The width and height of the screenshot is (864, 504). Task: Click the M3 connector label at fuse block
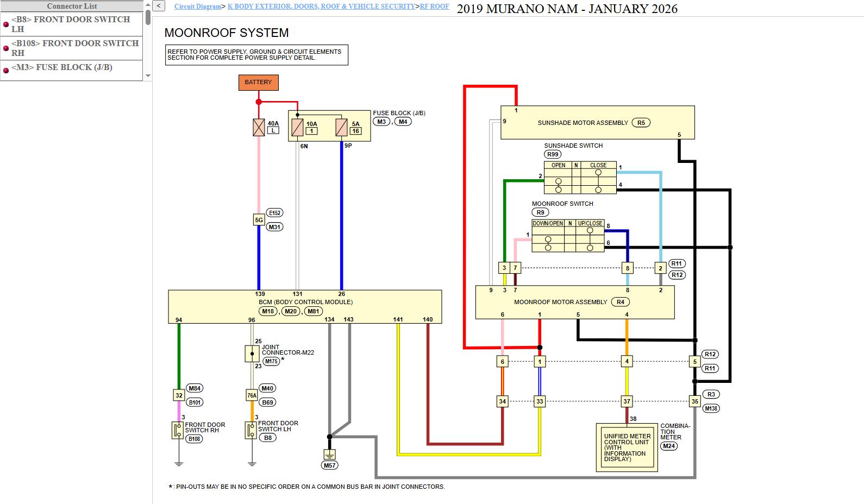381,122
